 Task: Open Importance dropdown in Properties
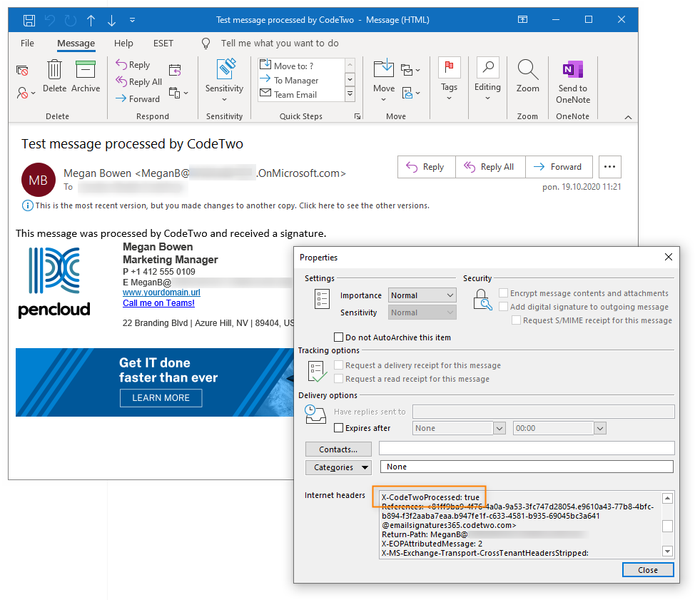pyautogui.click(x=422, y=295)
